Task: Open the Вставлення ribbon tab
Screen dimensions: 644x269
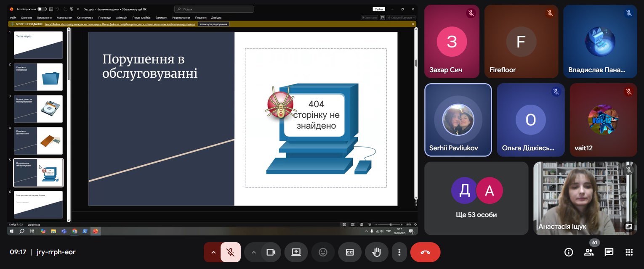Action: pyautogui.click(x=44, y=18)
